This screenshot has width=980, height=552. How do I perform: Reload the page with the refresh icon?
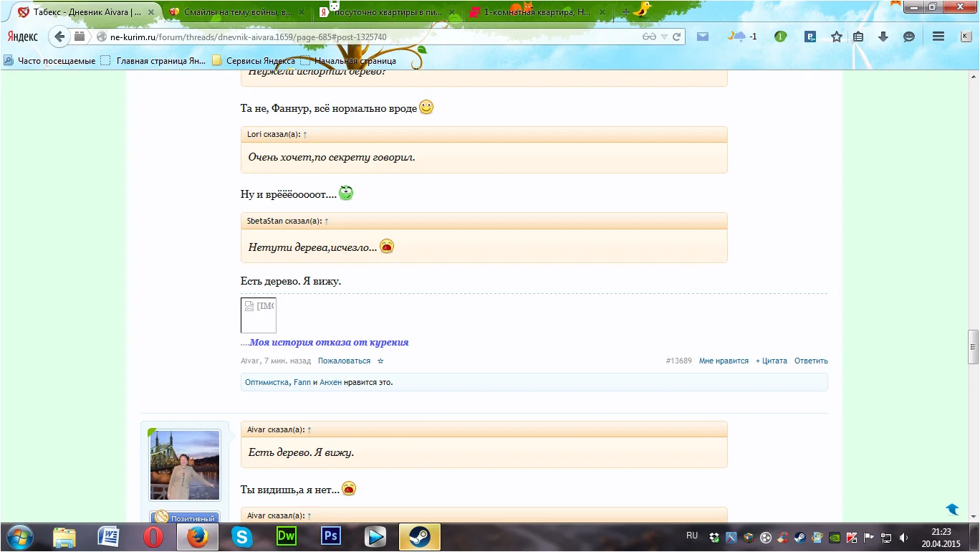pyautogui.click(x=677, y=37)
